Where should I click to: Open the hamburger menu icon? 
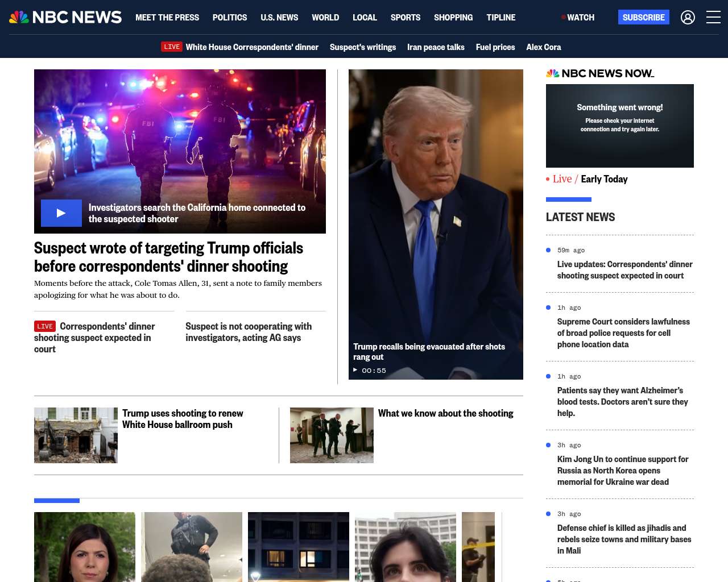(x=713, y=18)
